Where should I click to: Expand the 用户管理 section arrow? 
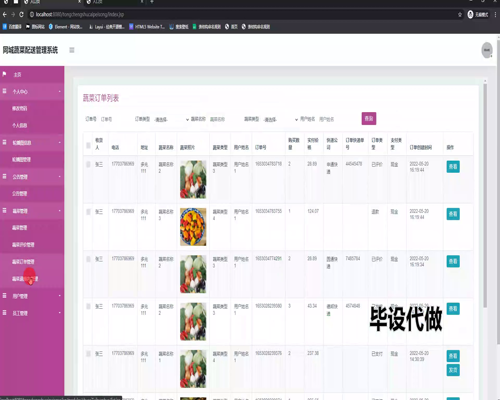pyautogui.click(x=60, y=296)
